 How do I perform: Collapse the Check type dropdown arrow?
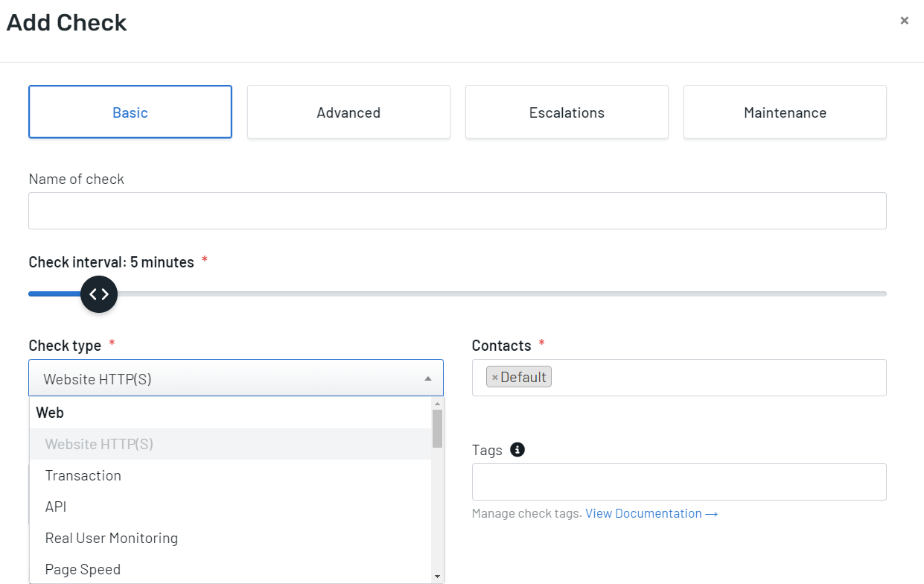pyautogui.click(x=427, y=378)
